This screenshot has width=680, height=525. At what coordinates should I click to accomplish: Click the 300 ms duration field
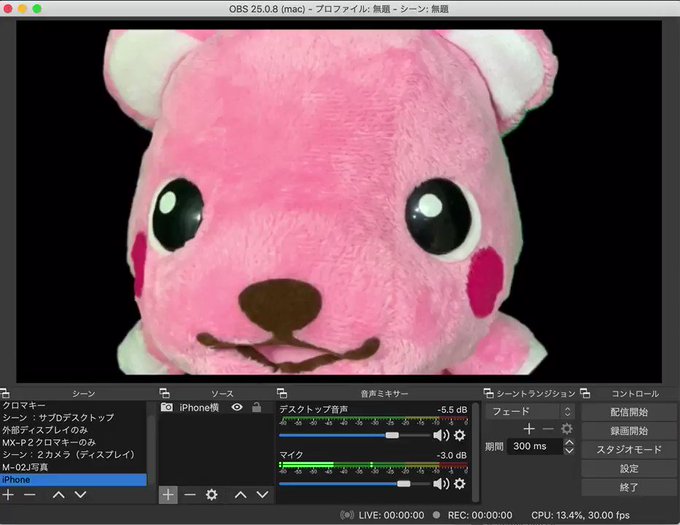click(x=535, y=446)
